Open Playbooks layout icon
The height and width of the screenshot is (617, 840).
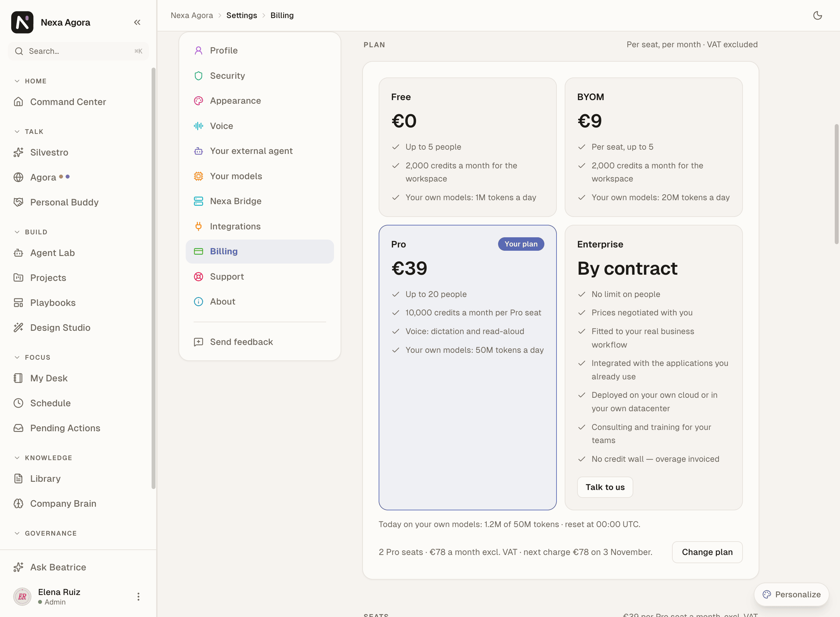click(x=18, y=303)
